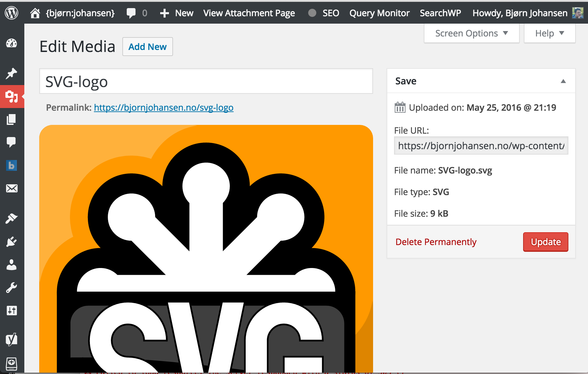Screen dimensions: 588x374
Task: Click the File type SVG text
Action: coord(421,192)
